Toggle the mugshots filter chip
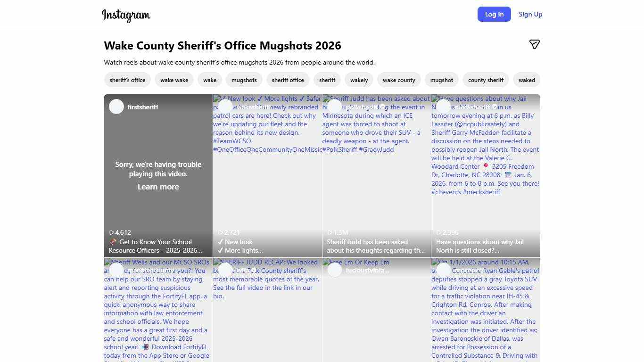The width and height of the screenshot is (644, 362). (244, 80)
